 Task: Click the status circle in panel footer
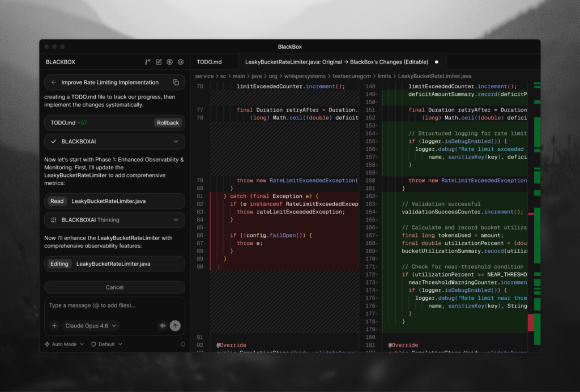click(x=182, y=344)
